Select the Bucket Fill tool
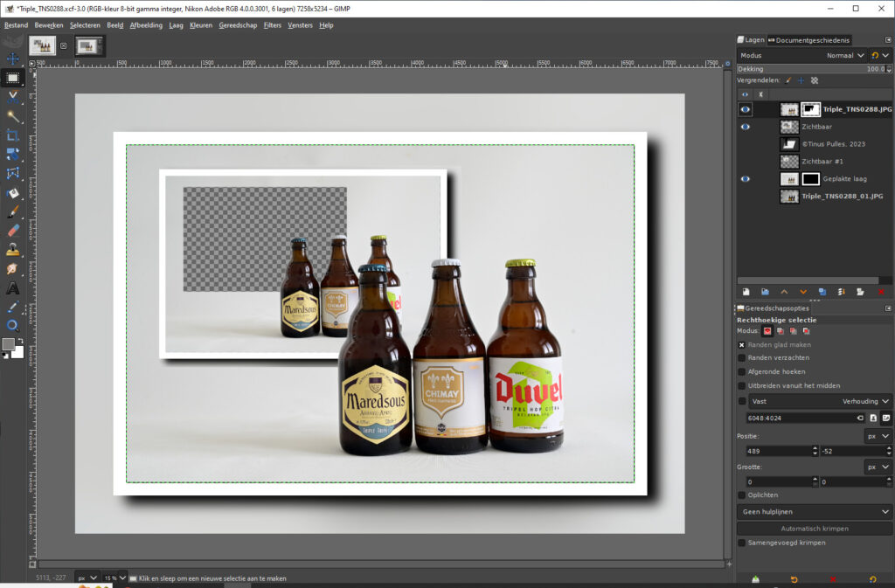 (12, 193)
